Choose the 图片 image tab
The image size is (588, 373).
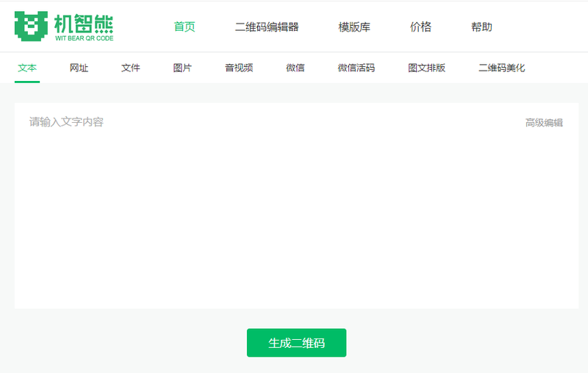pos(182,68)
